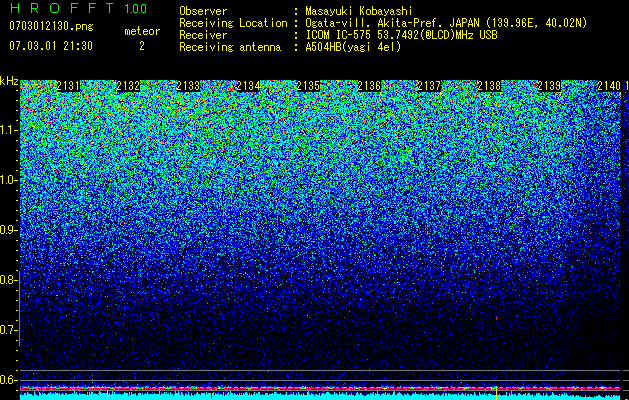
Task: Click the meteor label
Action: 142,31
